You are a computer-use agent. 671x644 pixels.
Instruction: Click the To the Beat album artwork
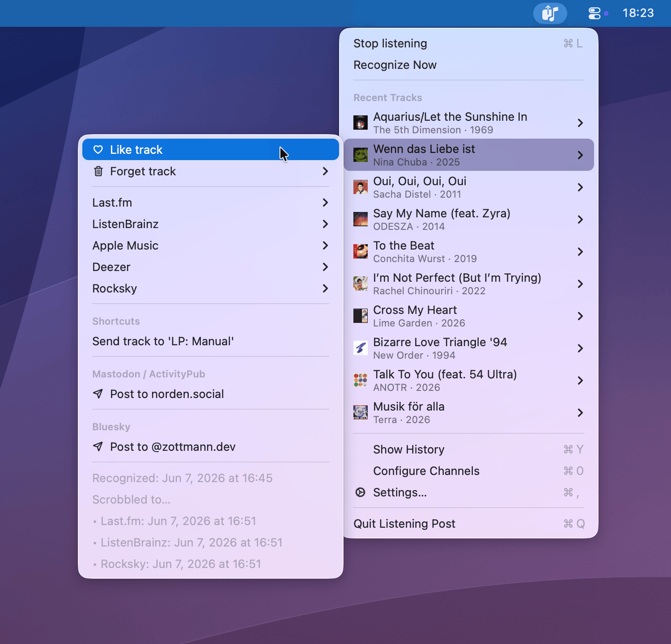click(x=361, y=251)
